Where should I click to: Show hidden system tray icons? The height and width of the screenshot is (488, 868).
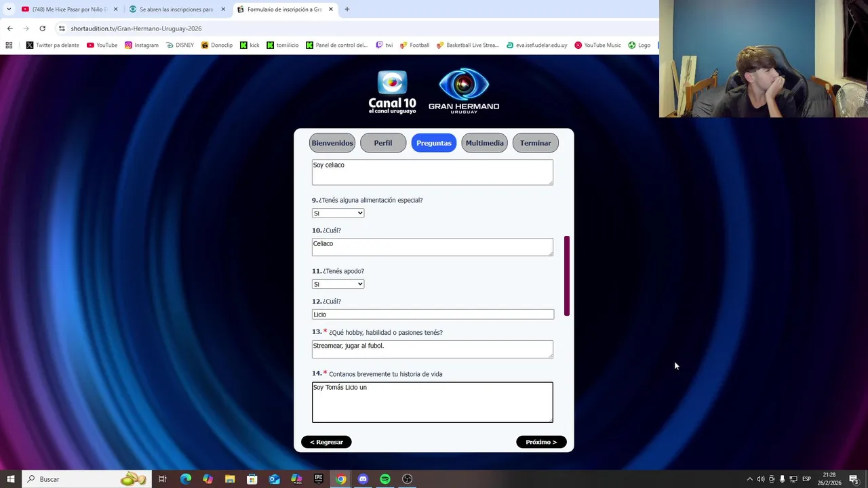tap(749, 479)
